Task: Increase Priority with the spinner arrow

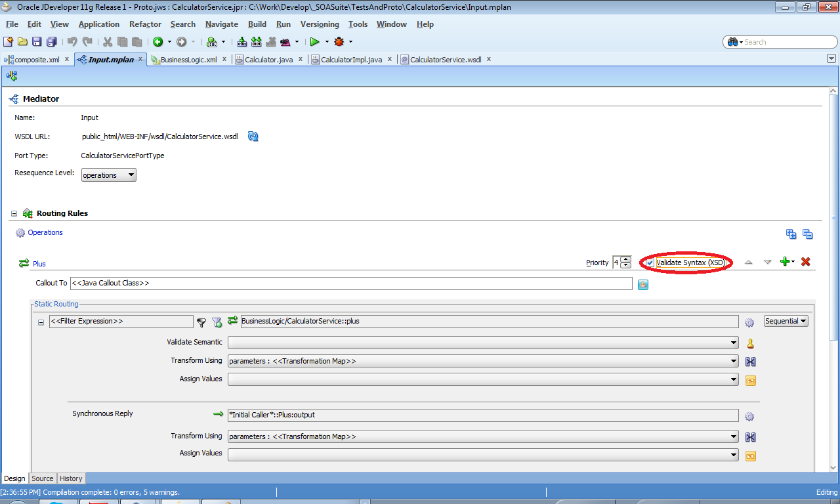Action: tap(627, 259)
